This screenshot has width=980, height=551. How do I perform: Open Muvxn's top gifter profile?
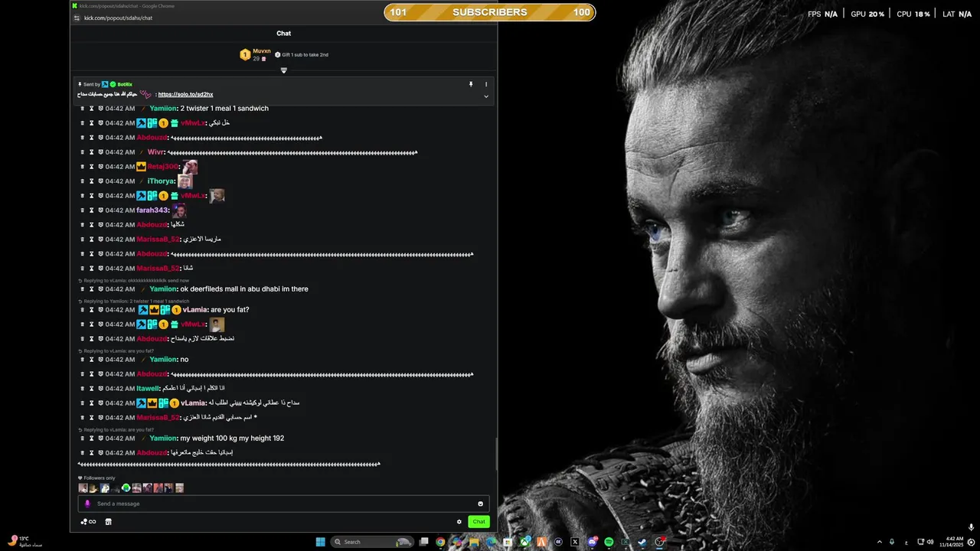click(x=262, y=51)
